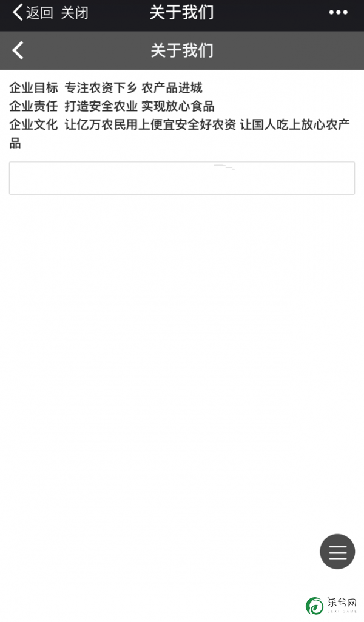Select the 企业责任 label

[x=34, y=106]
